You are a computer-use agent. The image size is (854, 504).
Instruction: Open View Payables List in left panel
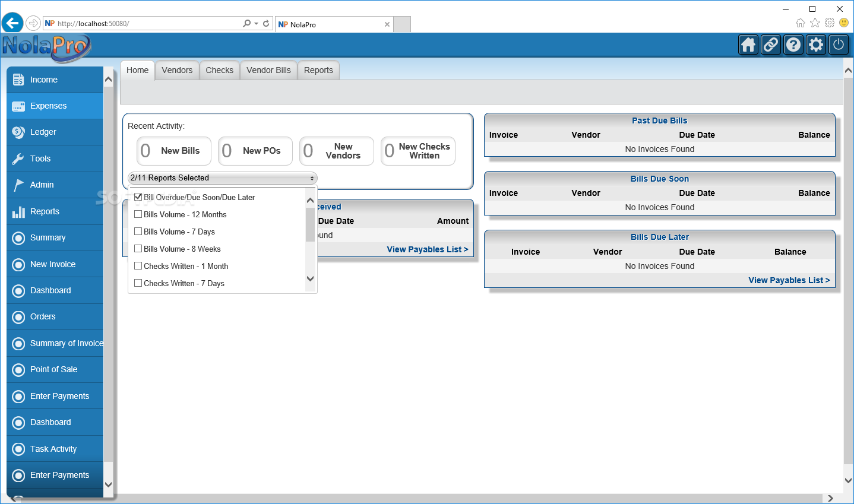pyautogui.click(x=428, y=249)
